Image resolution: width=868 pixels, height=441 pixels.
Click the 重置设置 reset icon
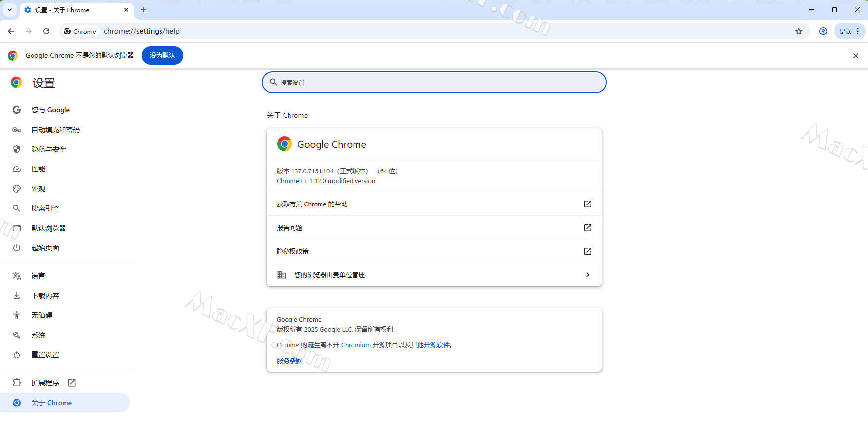pyautogui.click(x=17, y=355)
